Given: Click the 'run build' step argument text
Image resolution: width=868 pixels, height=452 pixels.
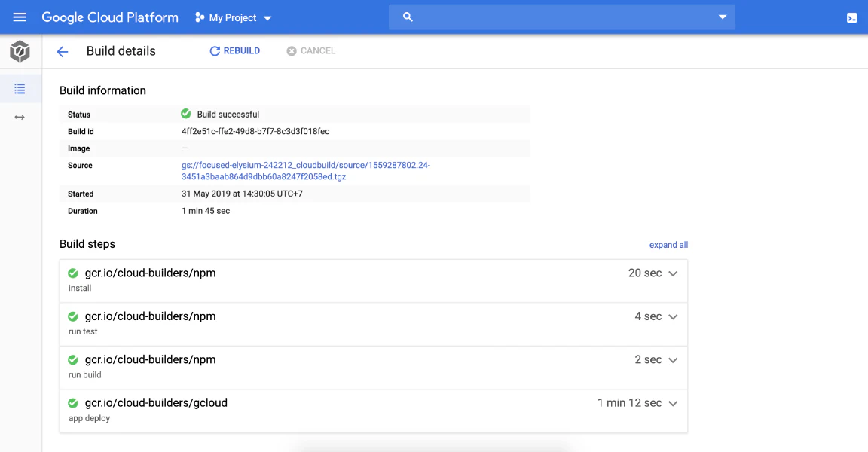Looking at the screenshot, I should coord(84,374).
